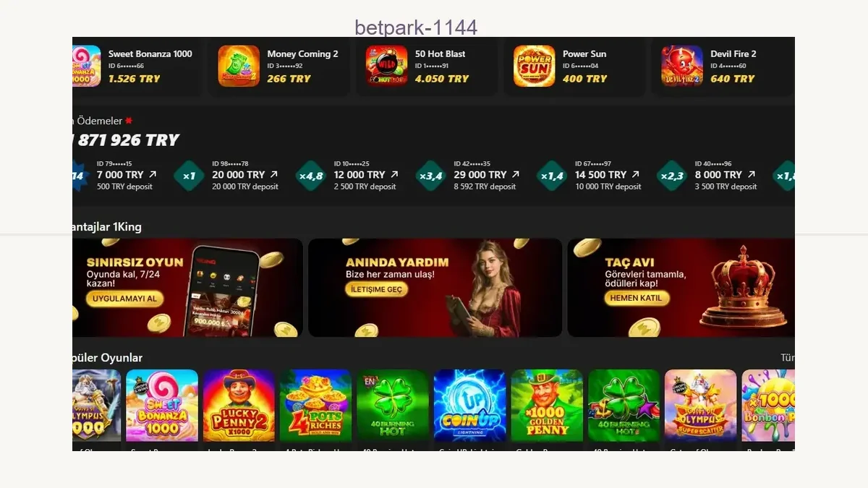Launch the Lucky Penny 2 game thumbnail
The image size is (868, 488).
click(x=239, y=406)
